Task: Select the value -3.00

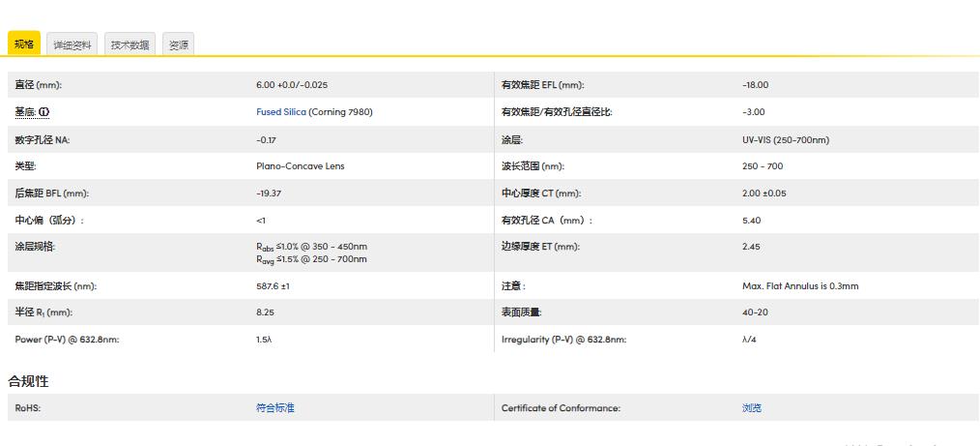Action: click(753, 112)
